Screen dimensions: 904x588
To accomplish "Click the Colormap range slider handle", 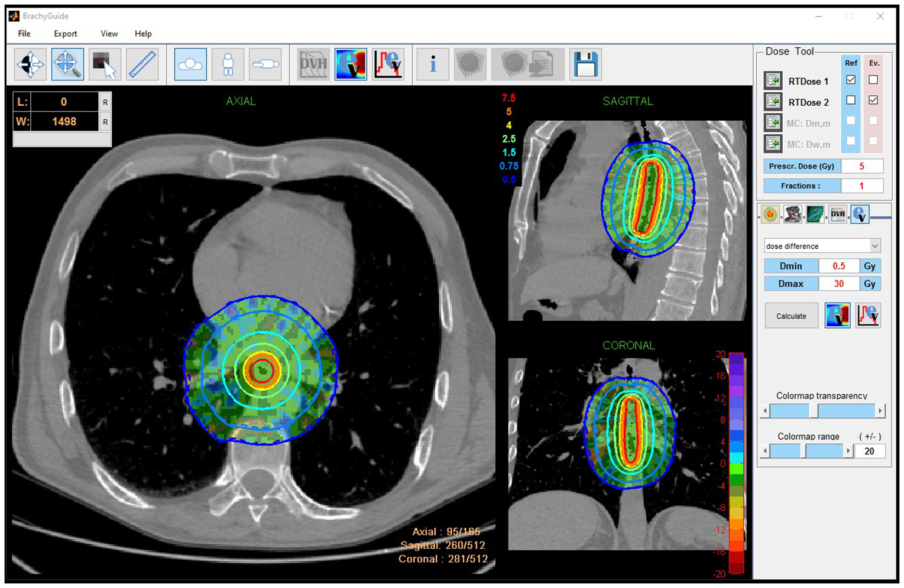I will [x=803, y=451].
